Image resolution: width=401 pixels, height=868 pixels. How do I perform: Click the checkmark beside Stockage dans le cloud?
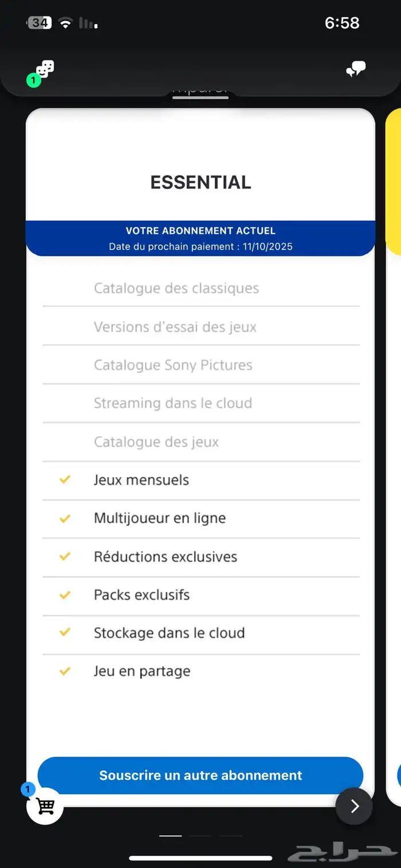[x=65, y=632]
